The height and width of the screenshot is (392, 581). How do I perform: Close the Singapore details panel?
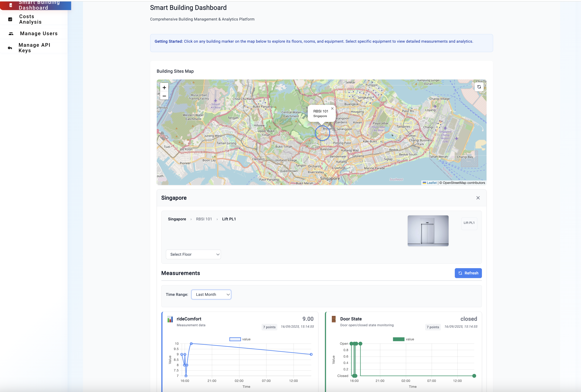(x=478, y=198)
